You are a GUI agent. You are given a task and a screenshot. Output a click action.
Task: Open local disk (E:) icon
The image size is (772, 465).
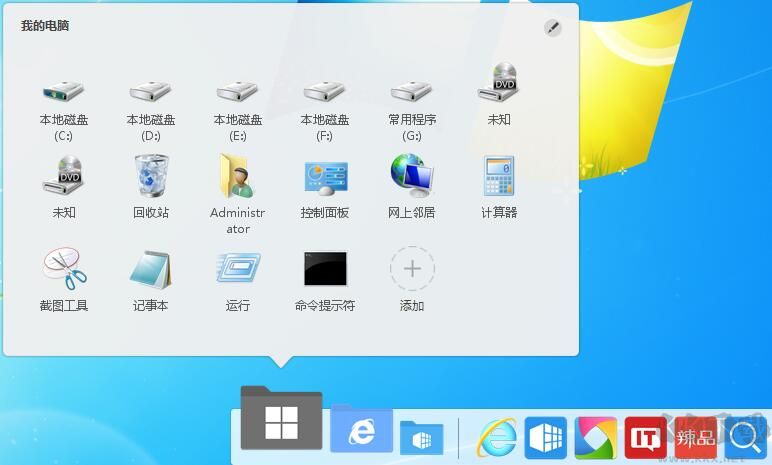click(x=238, y=92)
